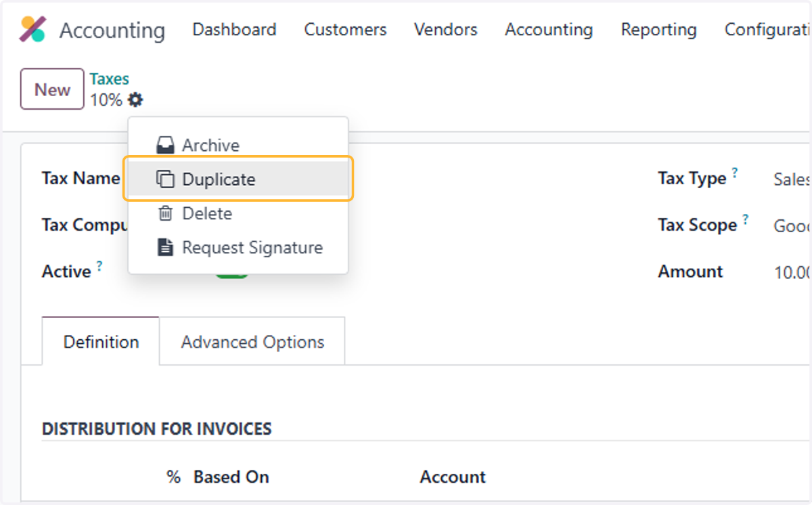Click the Active label

[66, 271]
